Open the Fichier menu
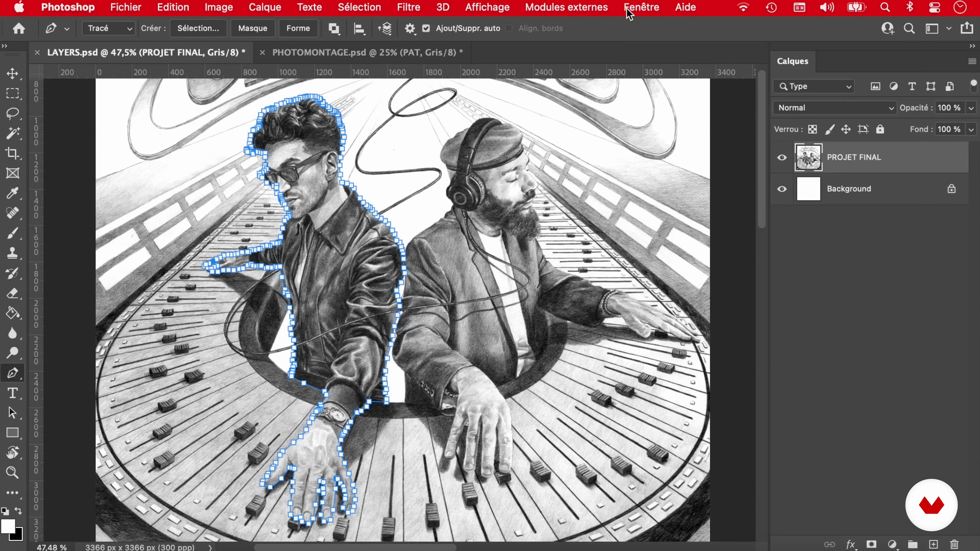The height and width of the screenshot is (551, 980). pos(126,7)
